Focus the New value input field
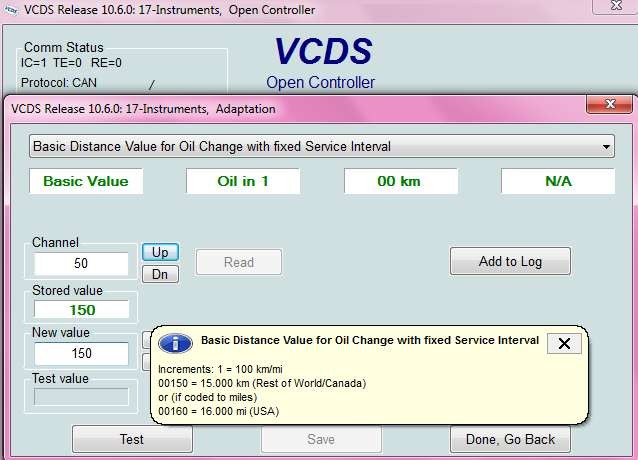 pos(81,353)
